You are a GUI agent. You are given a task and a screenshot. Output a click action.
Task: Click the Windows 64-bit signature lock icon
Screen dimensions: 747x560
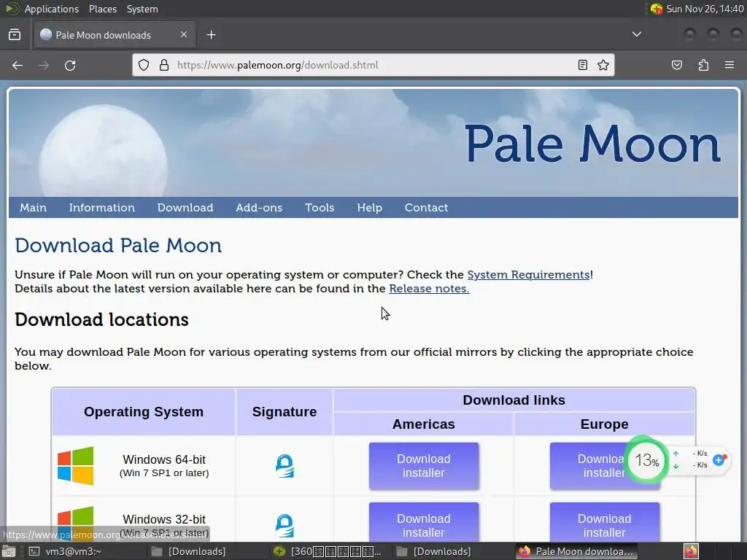pos(285,466)
